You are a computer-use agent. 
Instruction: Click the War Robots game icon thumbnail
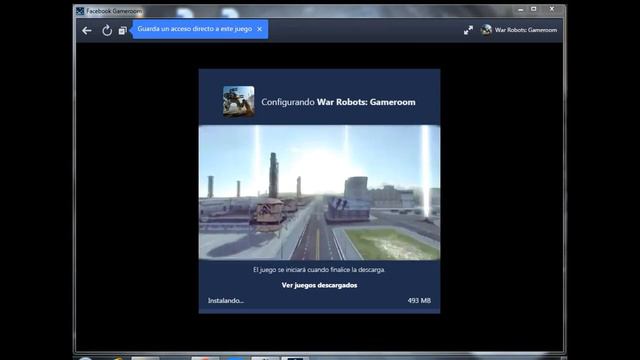pyautogui.click(x=239, y=102)
